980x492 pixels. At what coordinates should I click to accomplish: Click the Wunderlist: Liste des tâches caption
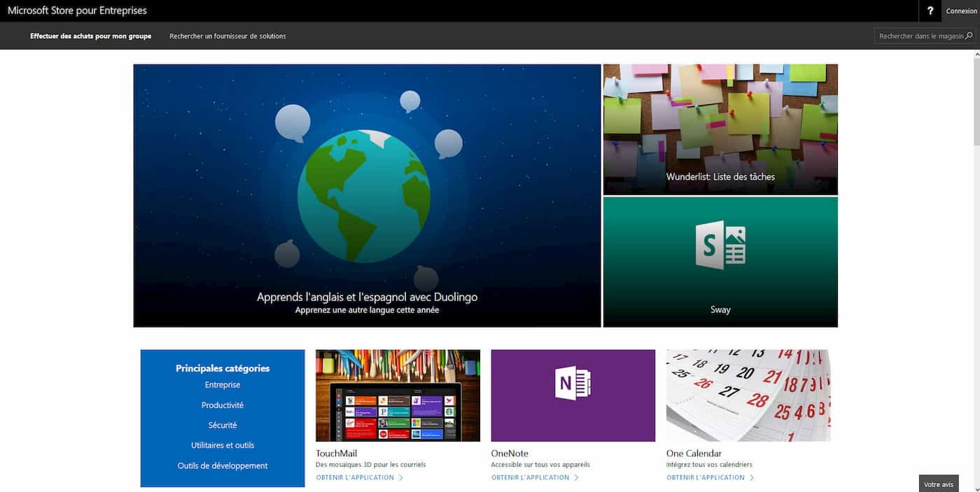tap(720, 177)
